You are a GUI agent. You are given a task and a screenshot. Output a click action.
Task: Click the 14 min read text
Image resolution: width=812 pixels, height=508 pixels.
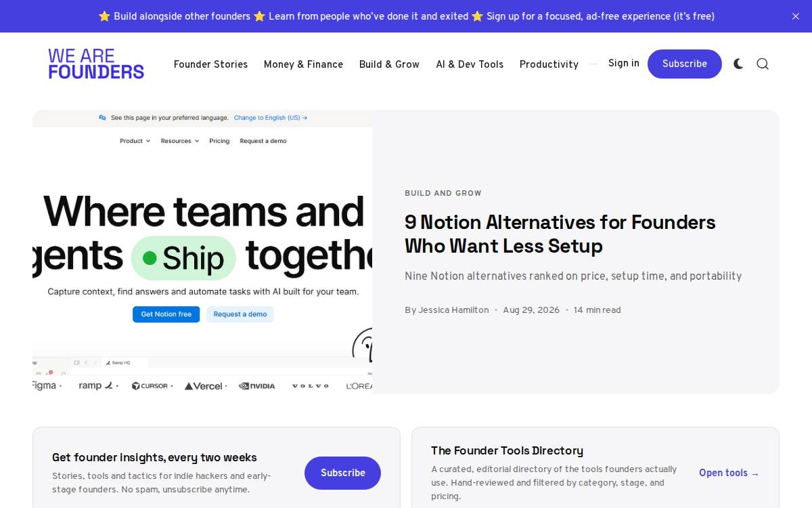point(597,310)
